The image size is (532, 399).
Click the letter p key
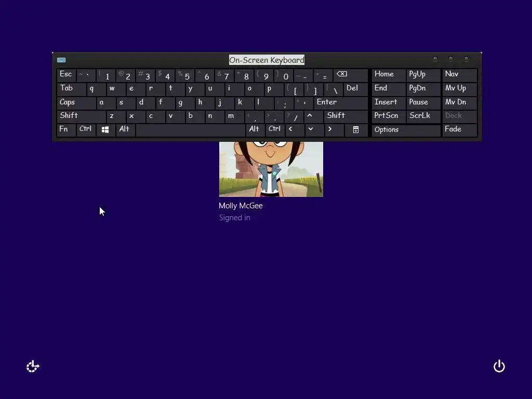274,88
